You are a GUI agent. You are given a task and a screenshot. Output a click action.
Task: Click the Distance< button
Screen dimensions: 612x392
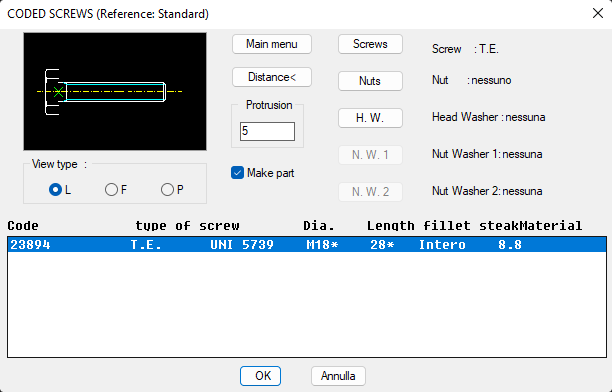[272, 77]
